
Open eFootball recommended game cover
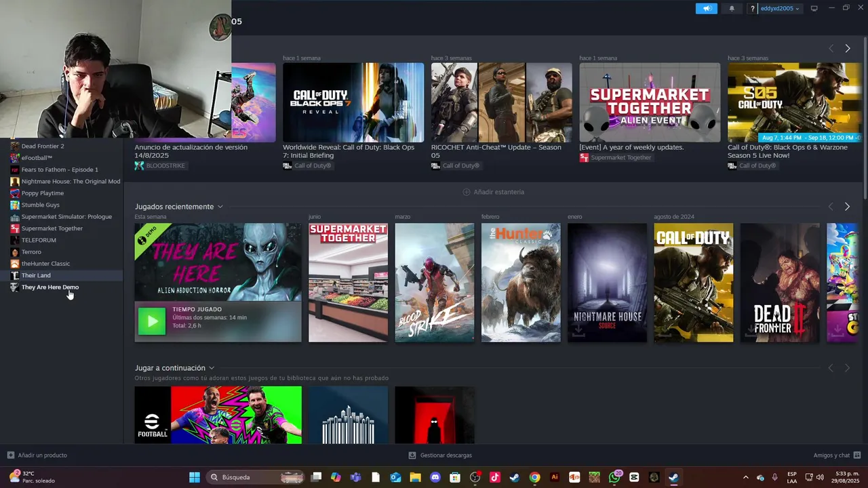point(218,415)
